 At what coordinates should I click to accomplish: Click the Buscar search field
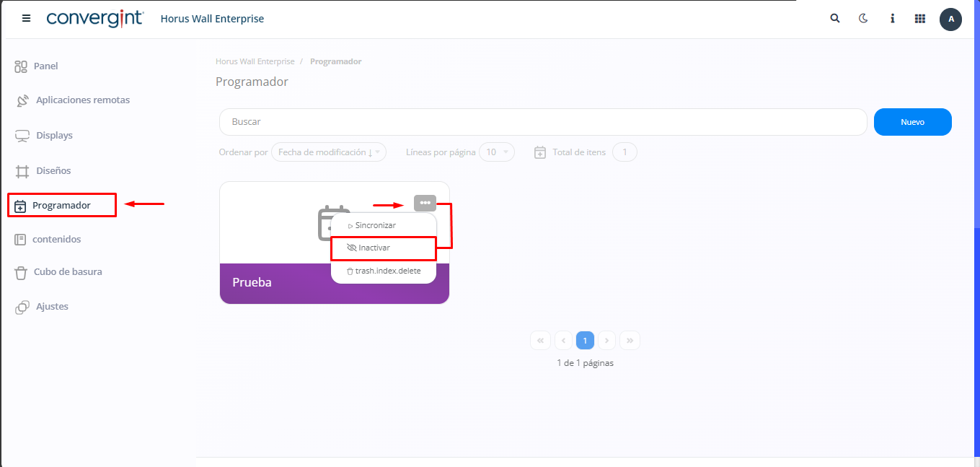point(542,122)
